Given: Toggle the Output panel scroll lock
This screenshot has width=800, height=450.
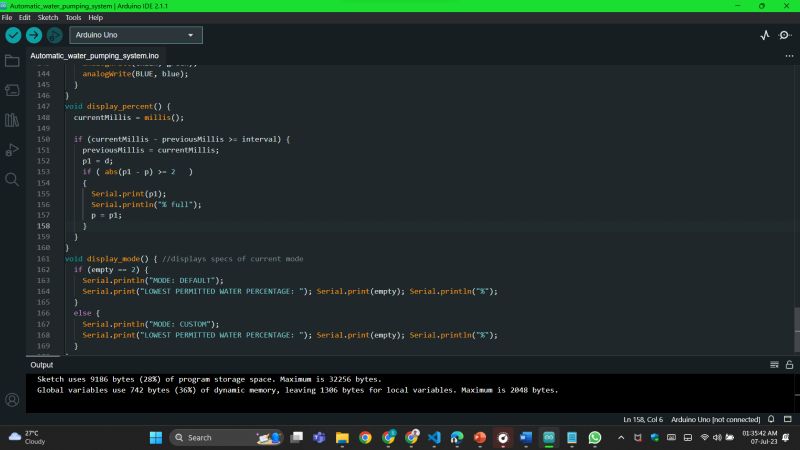Looking at the screenshot, I should coord(789,365).
